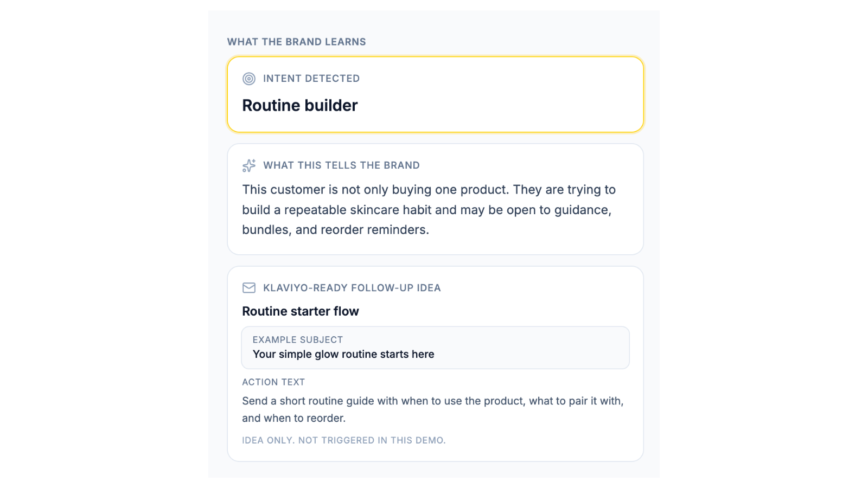Click the "bundles, and reorder reminders." text line
868x488 pixels.
pos(336,230)
